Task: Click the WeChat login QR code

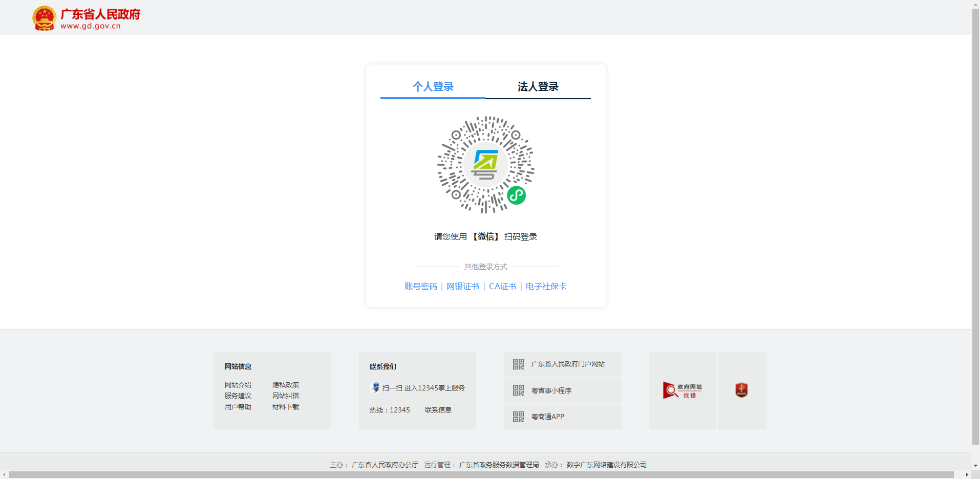Action: pos(485,165)
